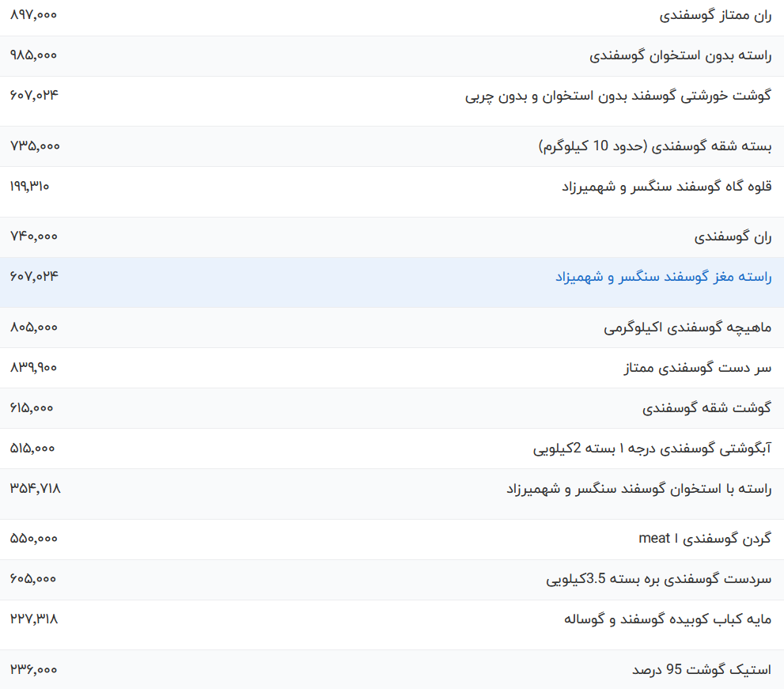Select سردست گوسفندی بره بسته 3.5کیلویی
Image resolution: width=784 pixels, height=689 pixels.
point(659,578)
